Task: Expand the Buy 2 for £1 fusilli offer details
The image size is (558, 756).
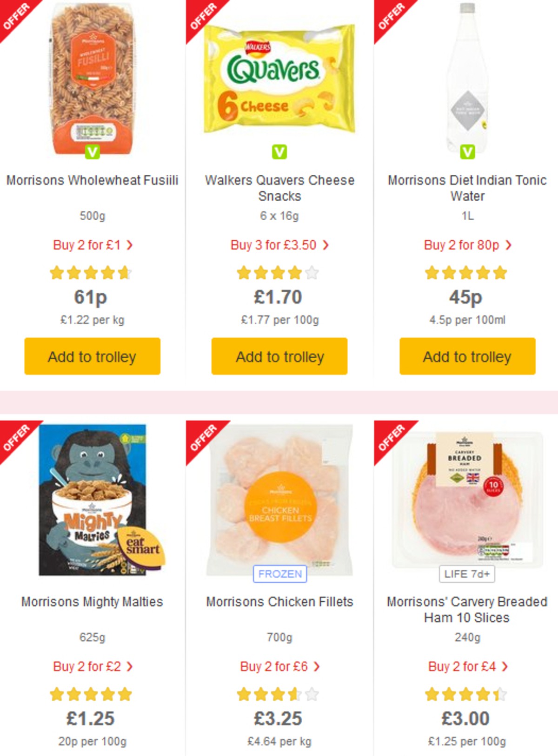Action: pos(92,245)
